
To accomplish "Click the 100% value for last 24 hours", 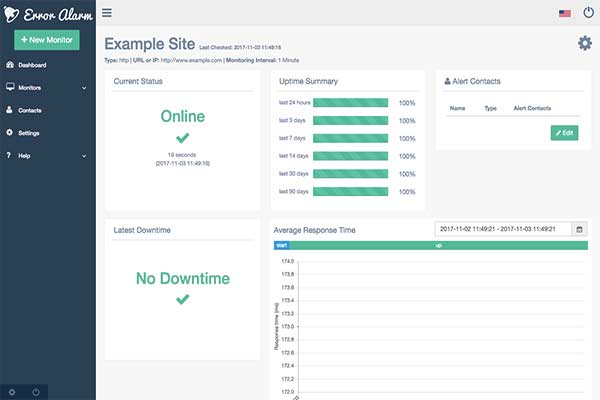I will pos(407,103).
